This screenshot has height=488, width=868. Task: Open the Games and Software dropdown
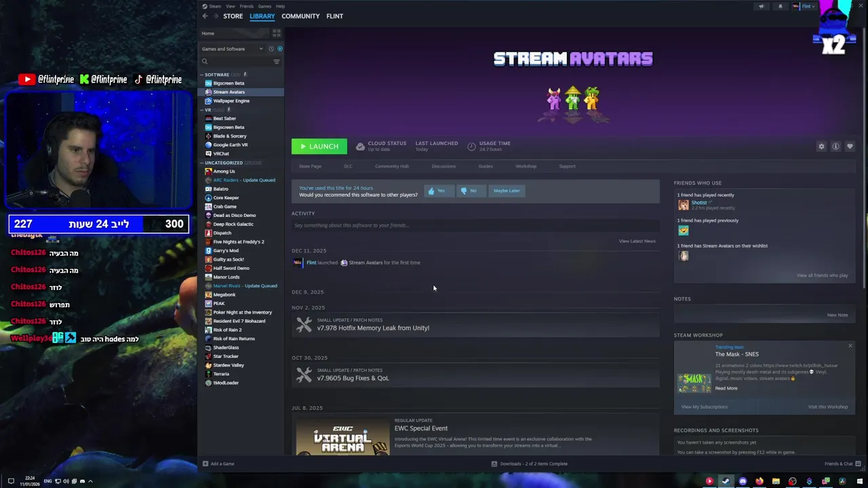click(233, 49)
